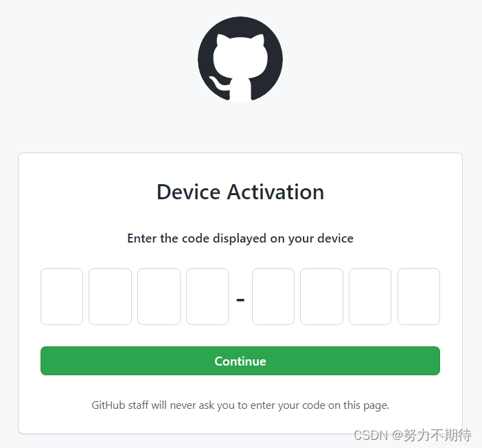
Task: Click the Device Activation heading
Action: [x=240, y=192]
